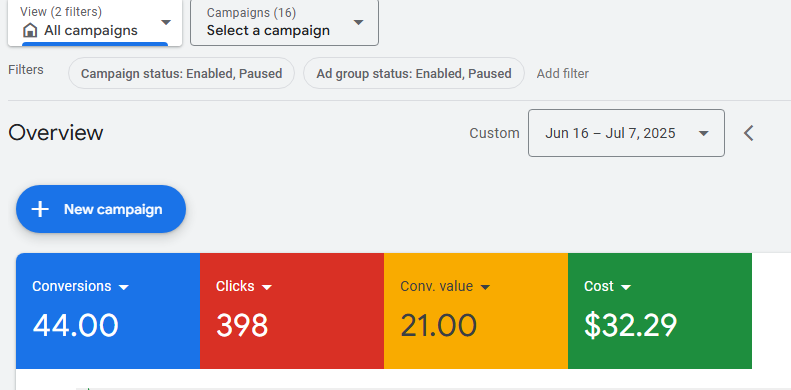Viewport: 791px width, 390px height.
Task: Click Add filter
Action: (562, 74)
